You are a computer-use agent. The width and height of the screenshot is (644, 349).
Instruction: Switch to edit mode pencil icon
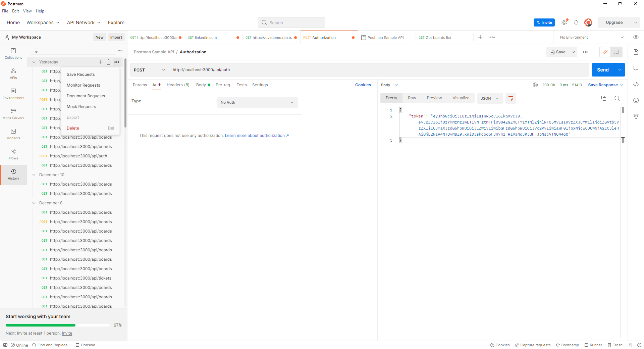pos(605,52)
